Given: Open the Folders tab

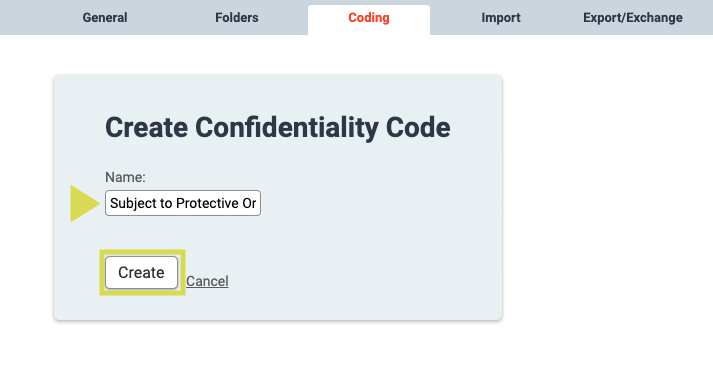Looking at the screenshot, I should coord(236,18).
